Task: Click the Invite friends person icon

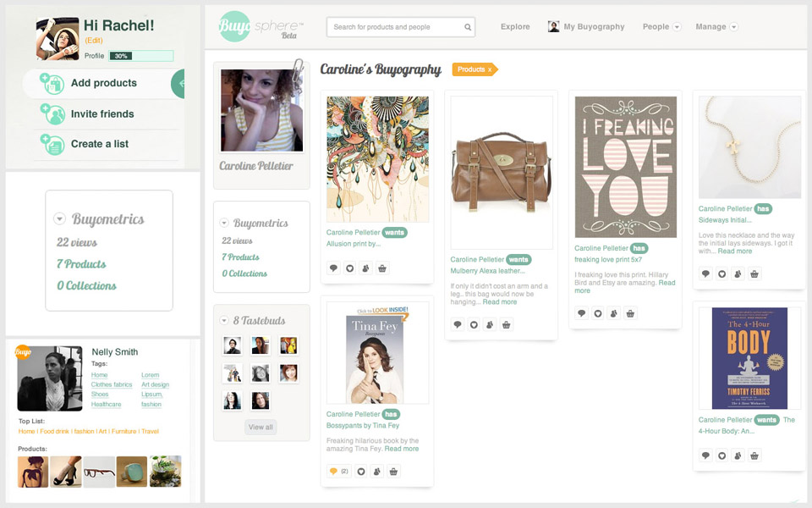Action: 52,114
